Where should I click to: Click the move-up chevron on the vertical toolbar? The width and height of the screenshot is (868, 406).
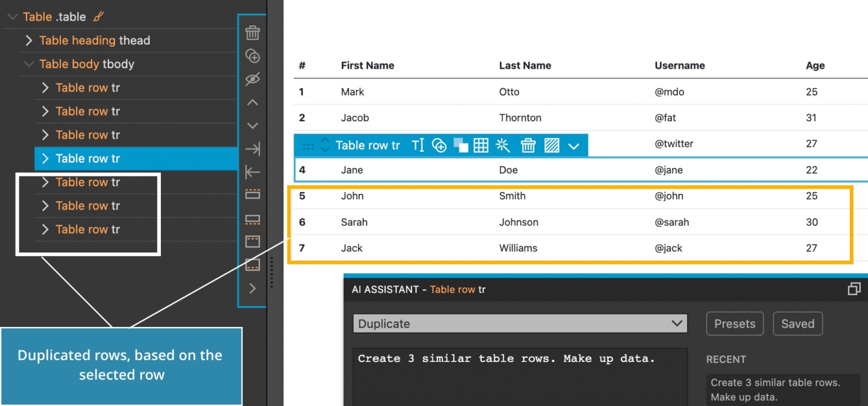click(x=253, y=102)
